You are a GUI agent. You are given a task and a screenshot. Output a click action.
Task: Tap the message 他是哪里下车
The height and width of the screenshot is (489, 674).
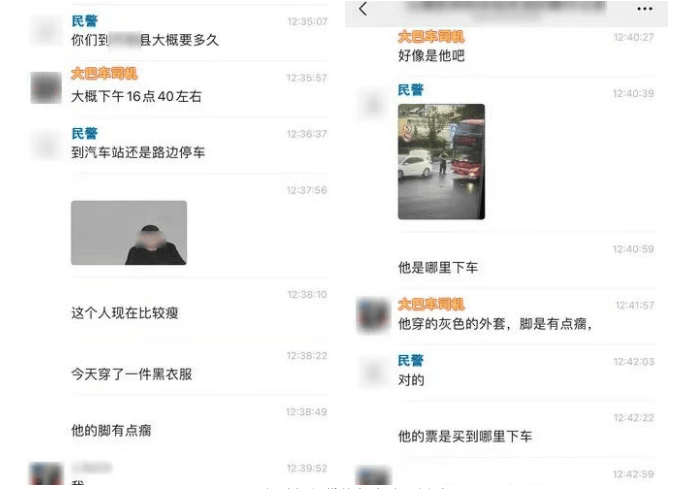pyautogui.click(x=438, y=267)
